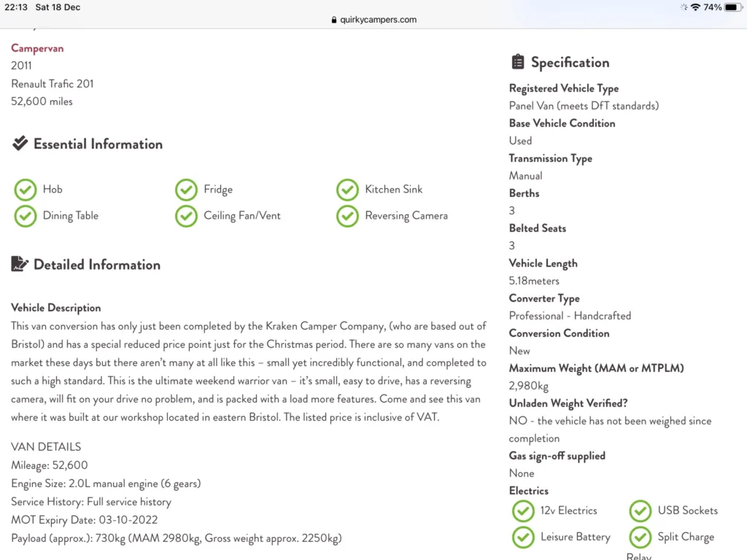Tap the battery indicator icon
The image size is (747, 560).
point(732,7)
